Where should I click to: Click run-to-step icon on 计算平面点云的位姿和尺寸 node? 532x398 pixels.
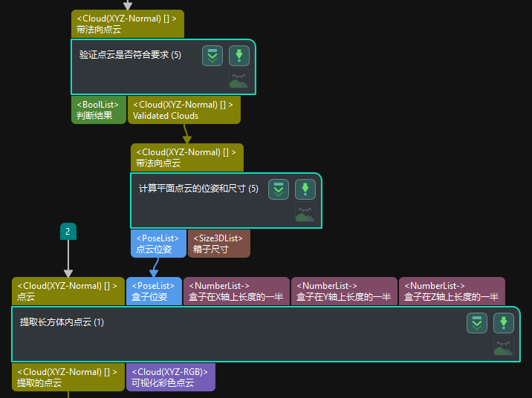[279, 189]
